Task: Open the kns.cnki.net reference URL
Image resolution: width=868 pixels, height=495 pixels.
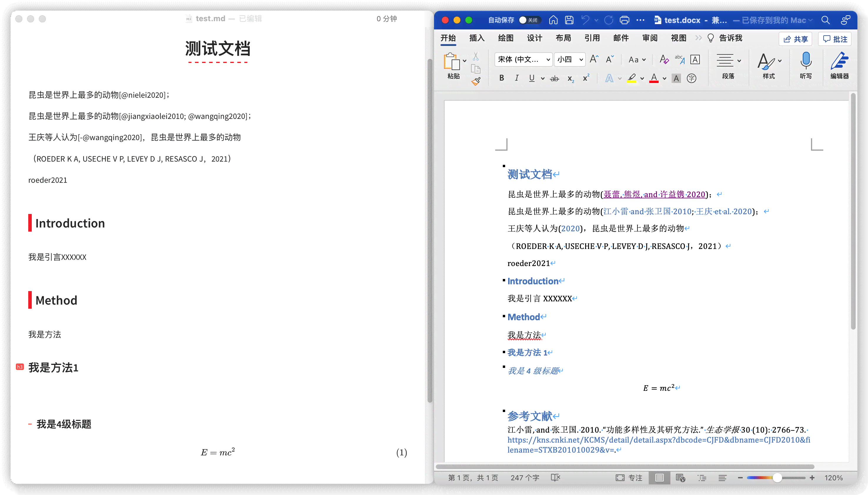Action: click(659, 445)
